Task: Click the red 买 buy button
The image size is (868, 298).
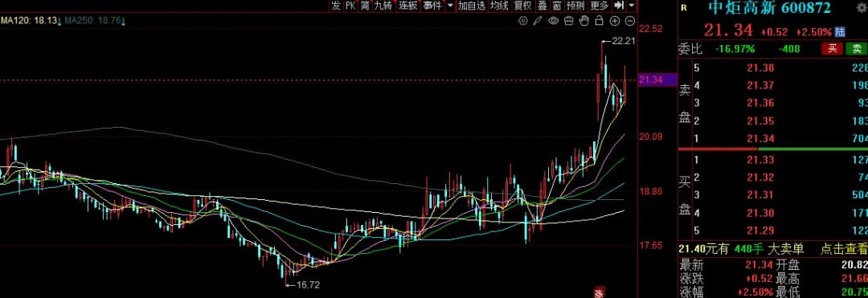Action: (832, 49)
